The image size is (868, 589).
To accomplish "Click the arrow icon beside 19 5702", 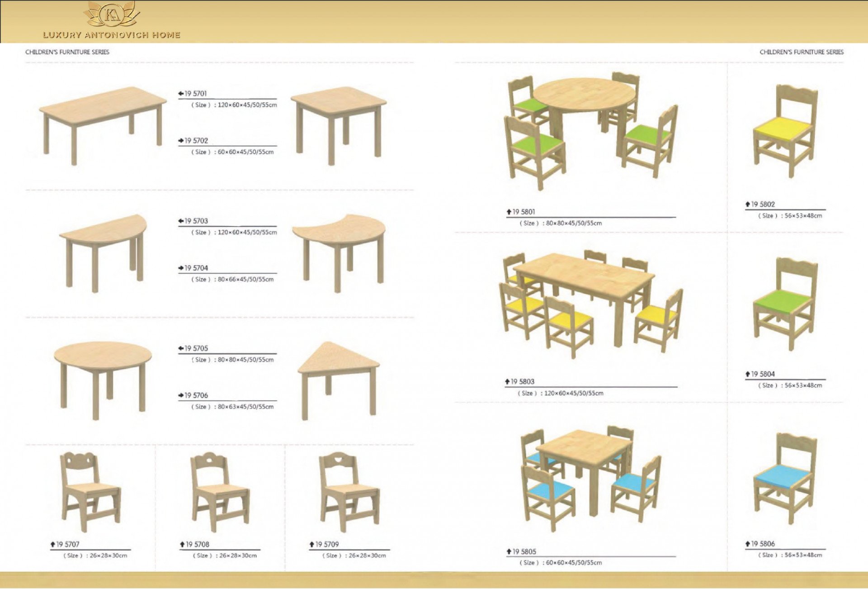I will click(181, 141).
